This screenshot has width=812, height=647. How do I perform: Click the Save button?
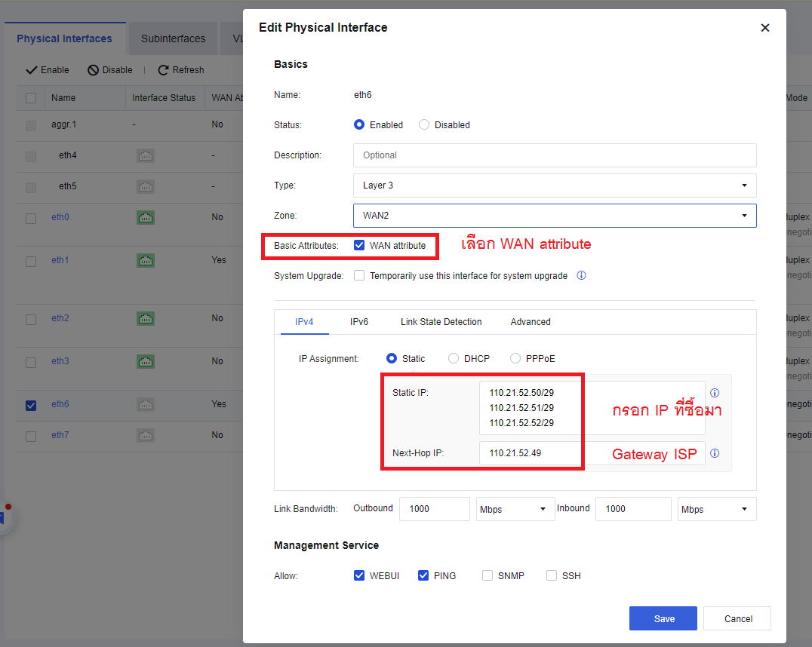[x=663, y=618]
